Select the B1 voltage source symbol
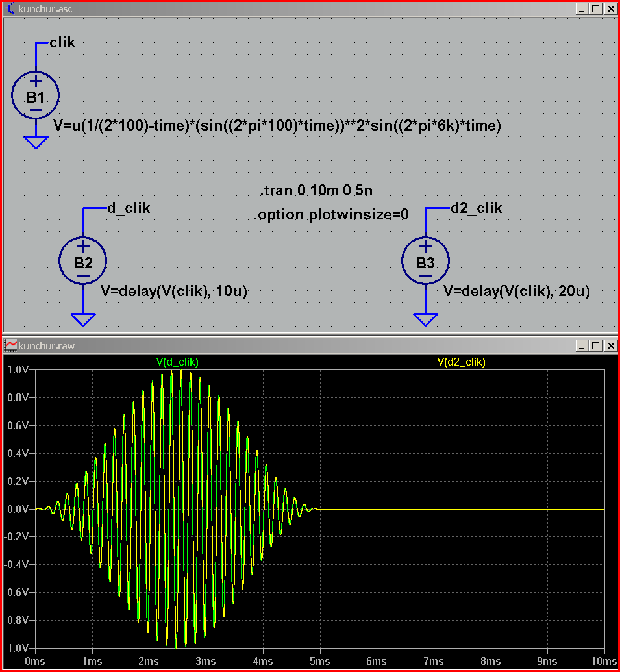Screen dimensions: 620x672 (36, 95)
